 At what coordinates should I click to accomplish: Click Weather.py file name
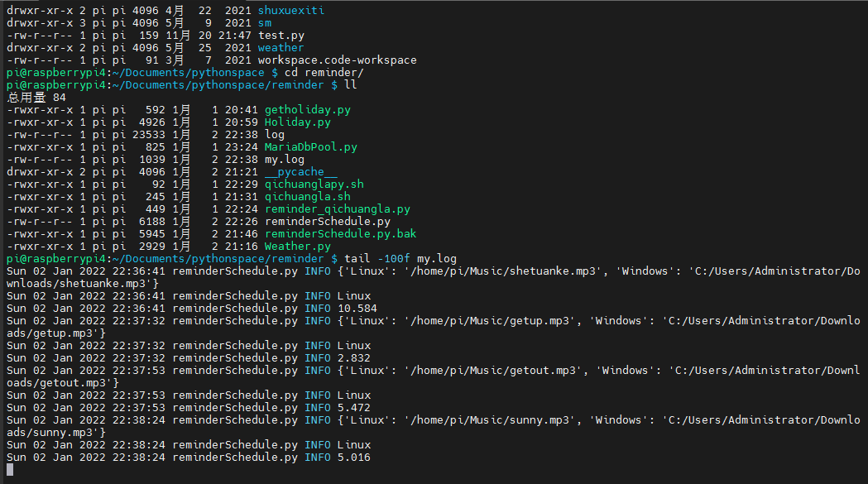pos(298,247)
